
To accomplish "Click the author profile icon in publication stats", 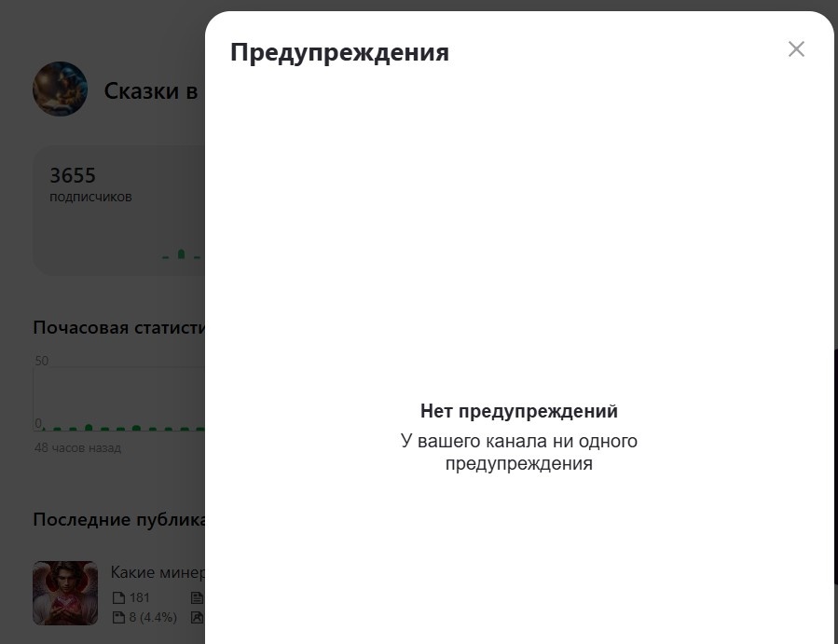I will (x=197, y=617).
